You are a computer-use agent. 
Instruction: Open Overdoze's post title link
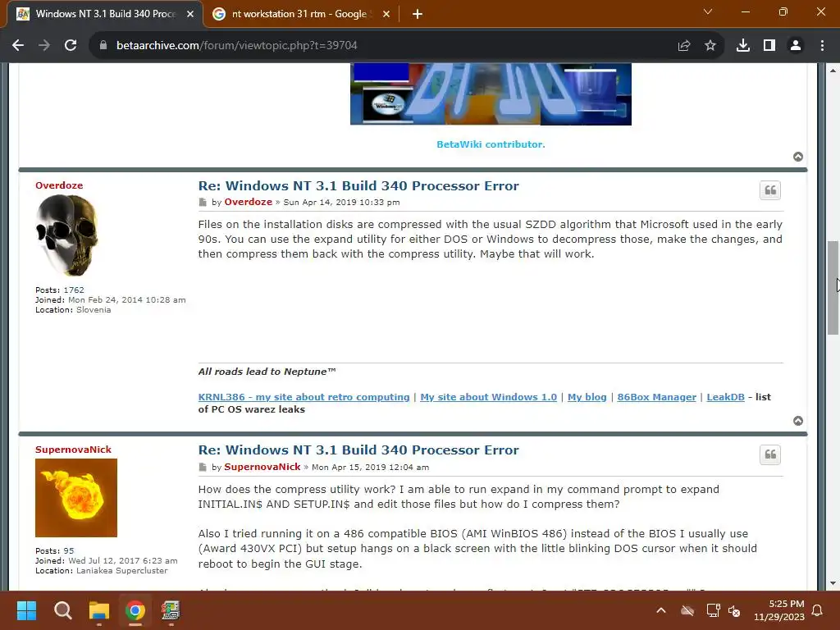click(x=358, y=186)
